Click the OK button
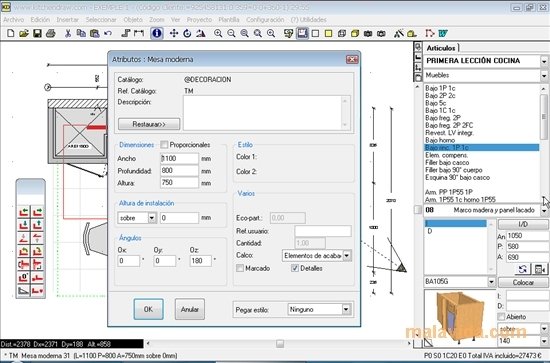The image size is (550, 363). point(148,309)
